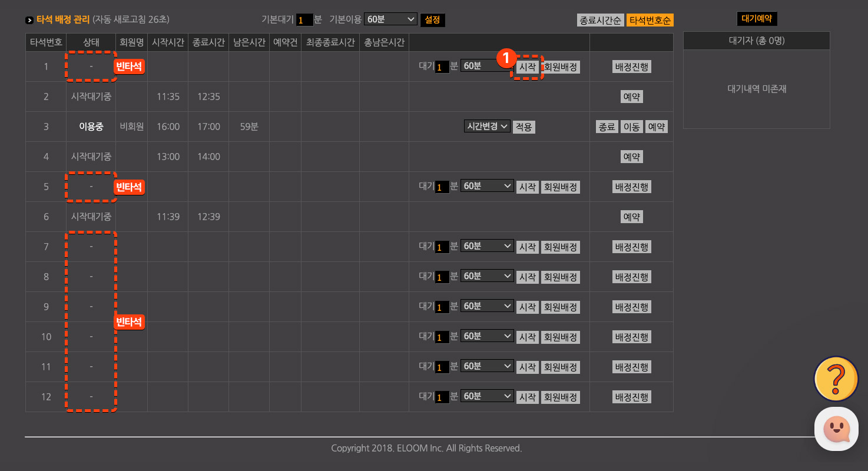Expand the 시간변경 dropdown for 타석 3
Image resolution: width=868 pixels, height=471 pixels.
(x=487, y=127)
